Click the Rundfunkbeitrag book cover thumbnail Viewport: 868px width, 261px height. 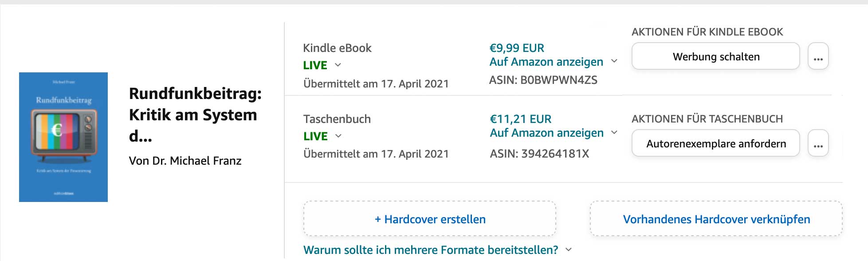click(x=63, y=137)
